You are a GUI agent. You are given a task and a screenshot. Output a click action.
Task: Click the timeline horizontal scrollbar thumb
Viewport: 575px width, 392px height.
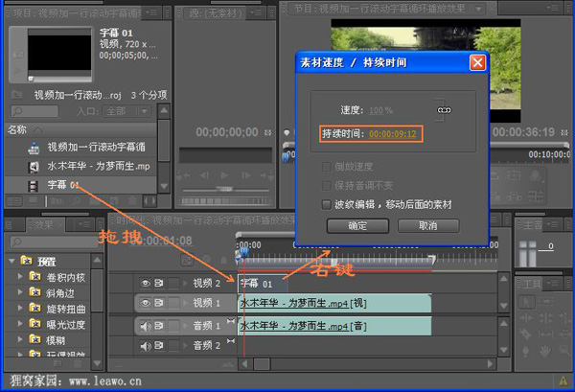[262, 364]
